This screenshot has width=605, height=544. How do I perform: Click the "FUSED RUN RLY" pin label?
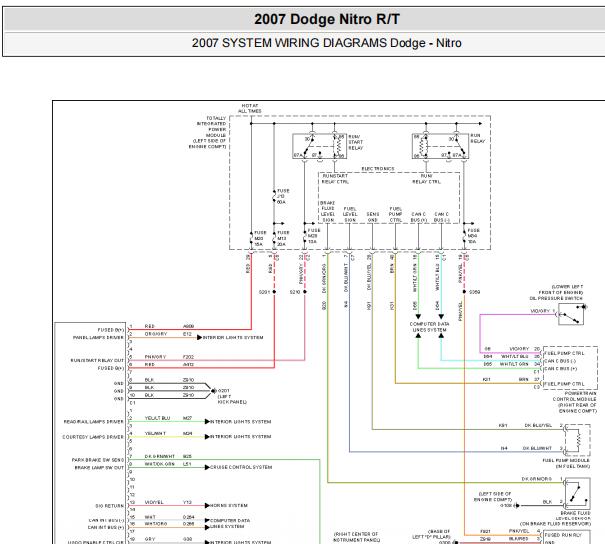(x=563, y=535)
